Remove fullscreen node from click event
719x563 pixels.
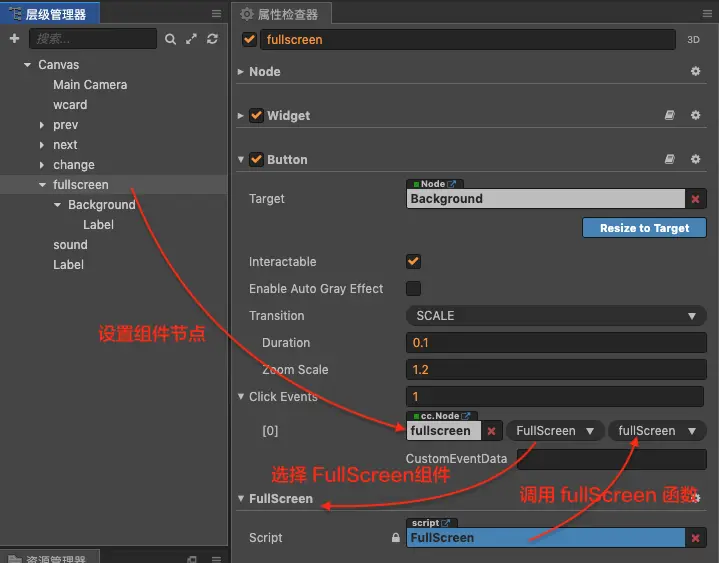(x=492, y=431)
